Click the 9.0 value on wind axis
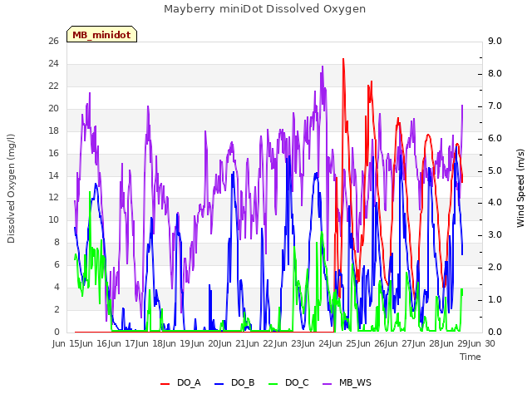 tap(495, 41)
